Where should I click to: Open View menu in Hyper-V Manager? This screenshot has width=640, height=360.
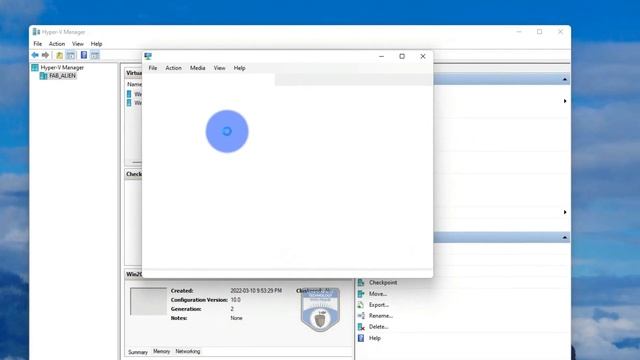click(x=78, y=44)
